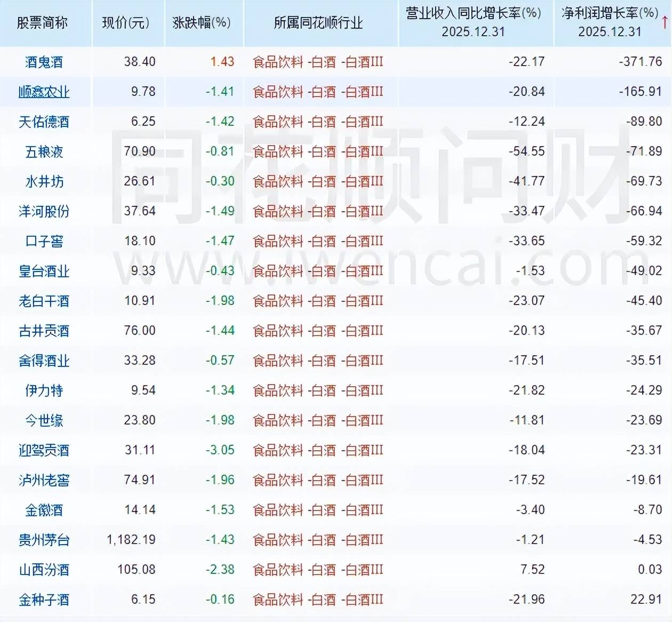This screenshot has width=672, height=622.
Task: Open 山西汾酒 industry classification link
Action: click(318, 570)
